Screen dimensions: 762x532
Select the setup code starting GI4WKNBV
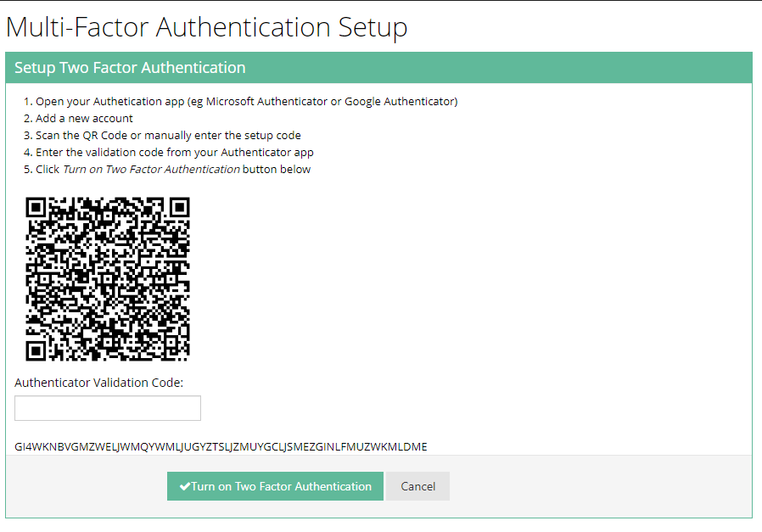pos(221,446)
